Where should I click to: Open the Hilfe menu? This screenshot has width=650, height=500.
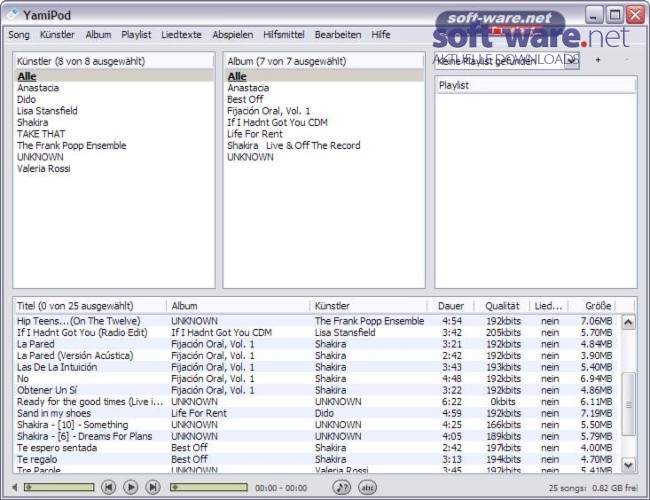coord(381,35)
